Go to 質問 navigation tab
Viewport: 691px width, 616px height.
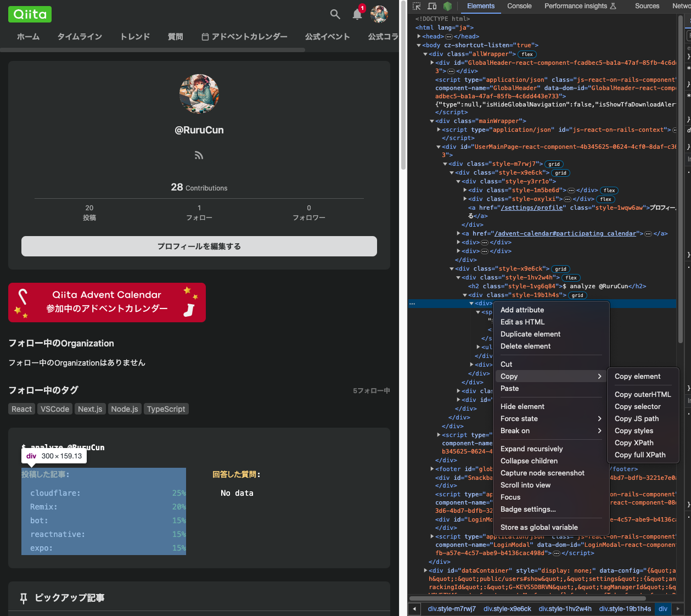tap(176, 37)
